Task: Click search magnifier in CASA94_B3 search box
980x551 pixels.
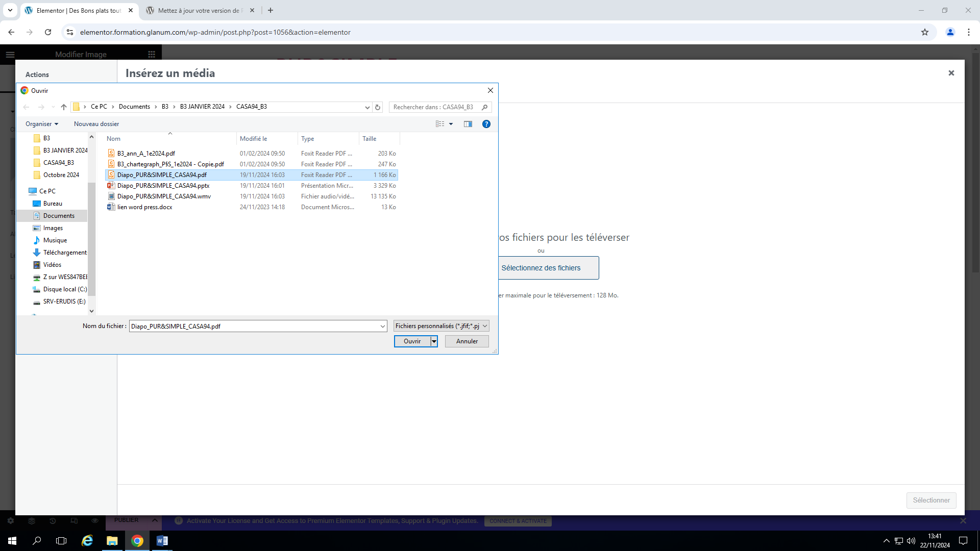Action: [x=484, y=107]
